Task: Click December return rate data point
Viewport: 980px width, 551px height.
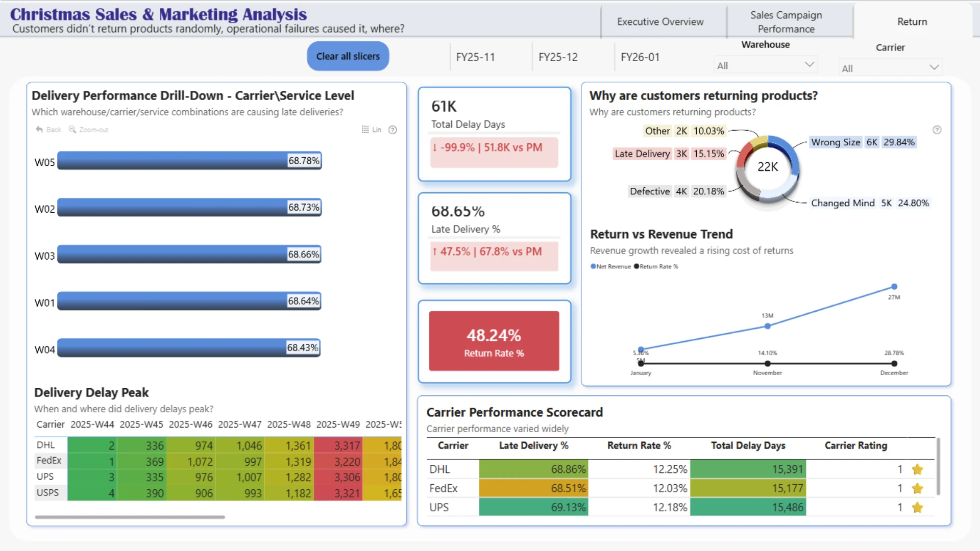Action: click(894, 364)
